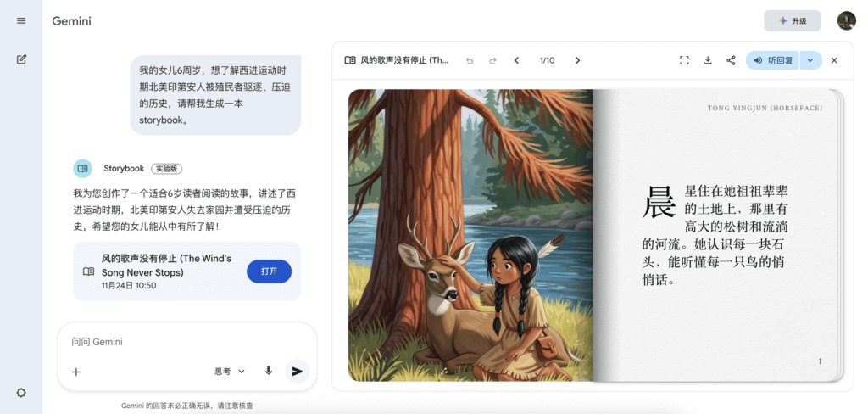Add an attachment with the plus icon
The height and width of the screenshot is (414, 868).
[x=76, y=372]
